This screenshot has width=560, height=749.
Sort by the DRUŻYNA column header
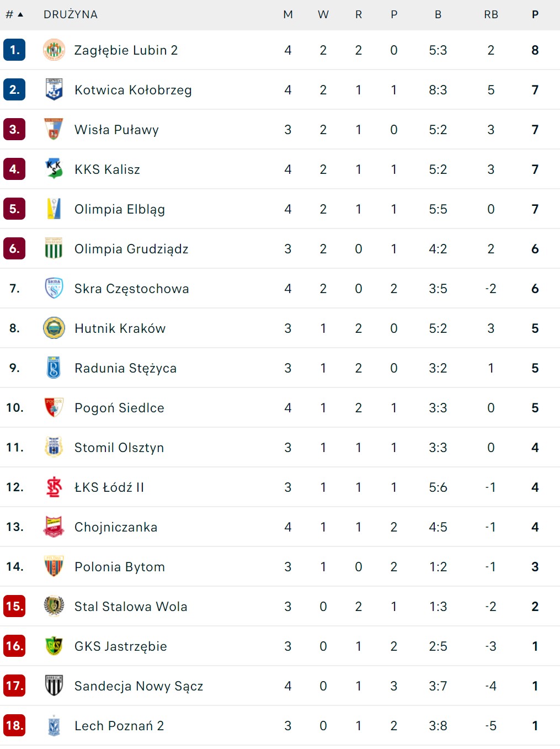point(71,14)
